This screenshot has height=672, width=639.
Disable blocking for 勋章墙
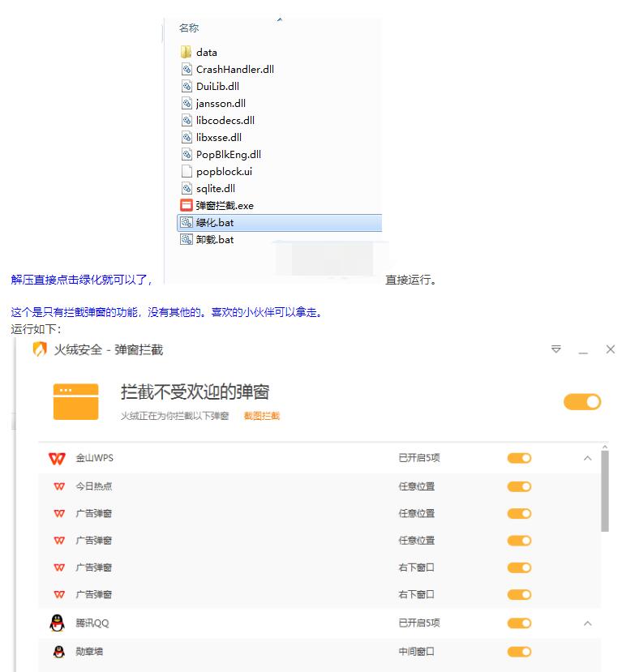pos(519,652)
